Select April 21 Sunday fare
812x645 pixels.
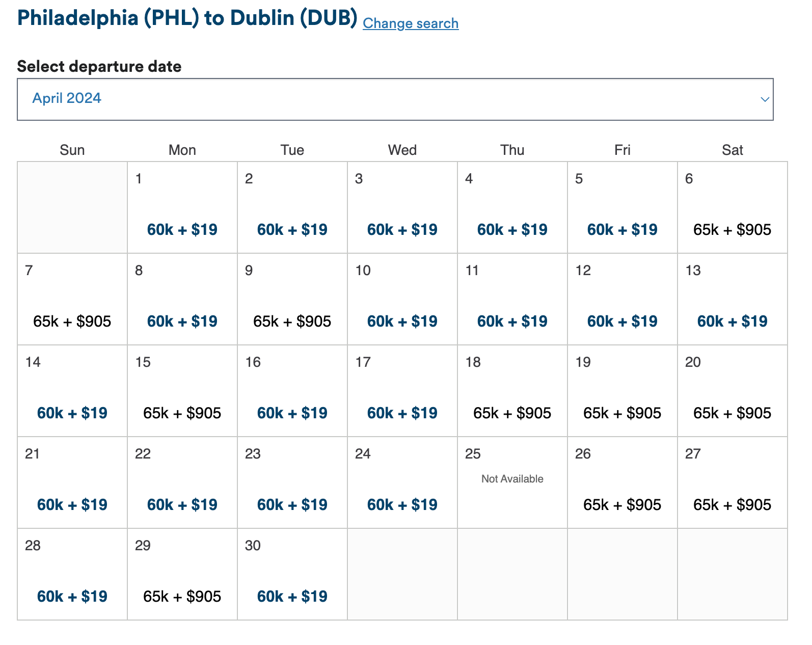(x=72, y=505)
